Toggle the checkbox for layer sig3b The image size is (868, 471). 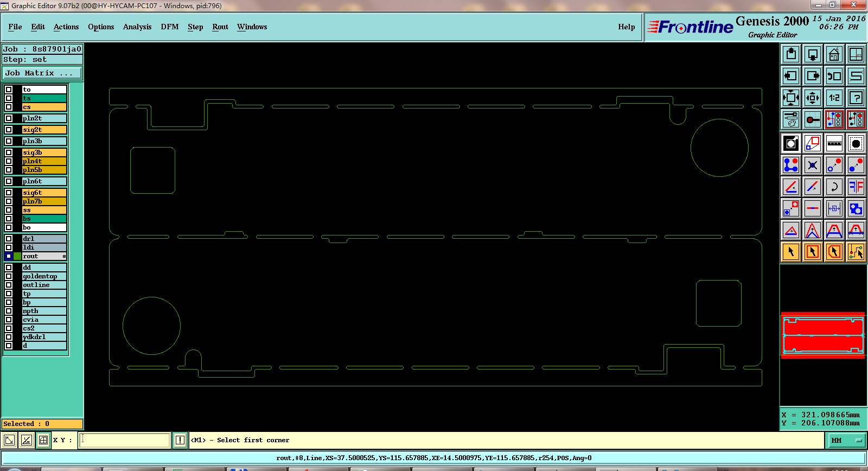[x=9, y=152]
